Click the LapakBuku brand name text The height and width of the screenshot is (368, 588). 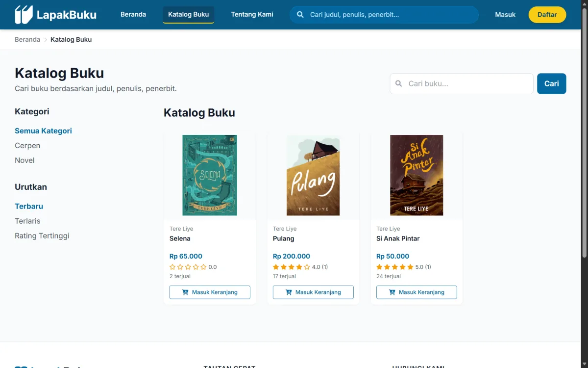coord(67,15)
